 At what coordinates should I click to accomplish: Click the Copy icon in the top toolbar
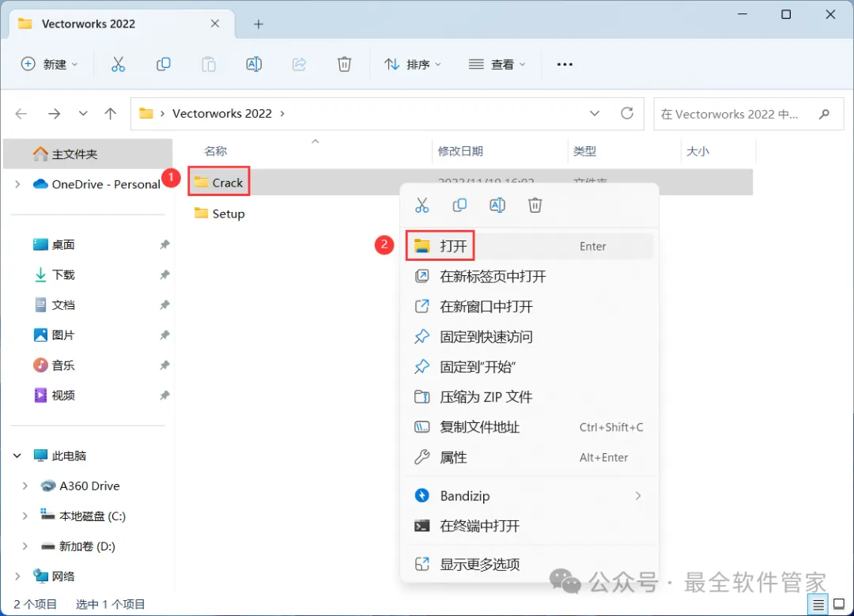164,64
